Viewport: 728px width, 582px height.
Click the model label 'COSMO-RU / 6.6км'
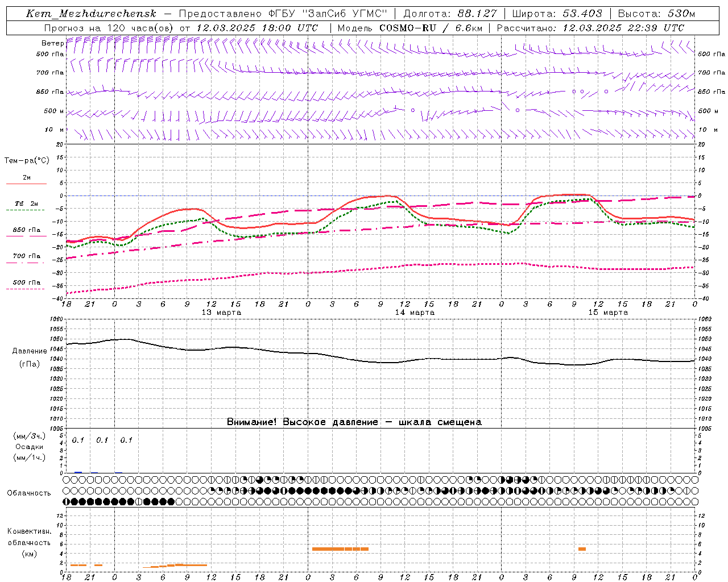pyautogui.click(x=431, y=28)
